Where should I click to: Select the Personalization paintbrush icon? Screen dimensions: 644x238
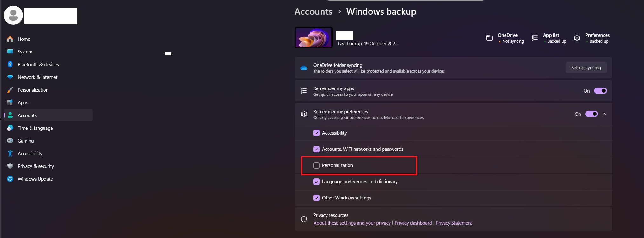click(x=10, y=90)
